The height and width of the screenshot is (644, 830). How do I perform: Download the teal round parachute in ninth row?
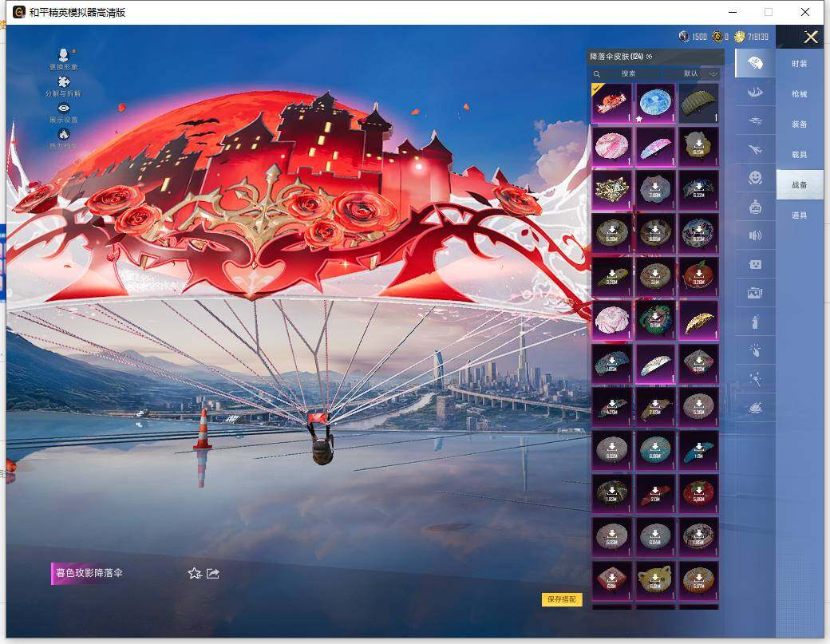pos(655,451)
